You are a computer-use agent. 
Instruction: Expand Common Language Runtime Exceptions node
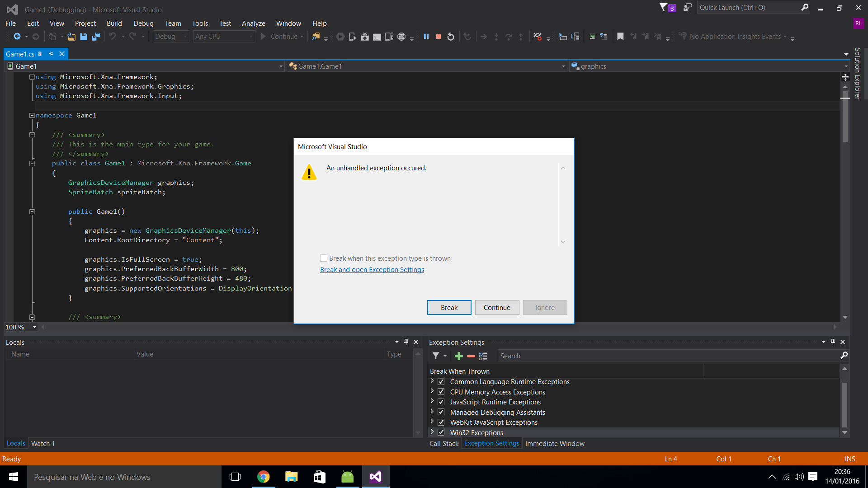point(432,381)
